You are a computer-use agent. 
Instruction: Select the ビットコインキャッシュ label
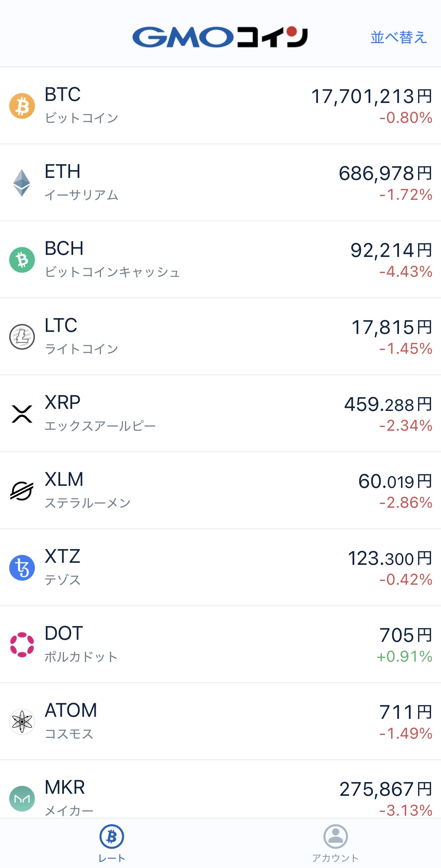coord(112,272)
